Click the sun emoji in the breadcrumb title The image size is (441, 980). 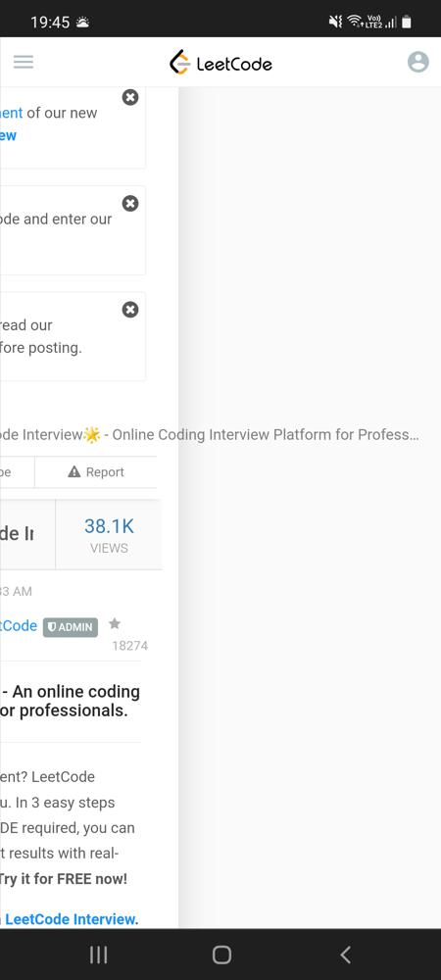(x=92, y=435)
